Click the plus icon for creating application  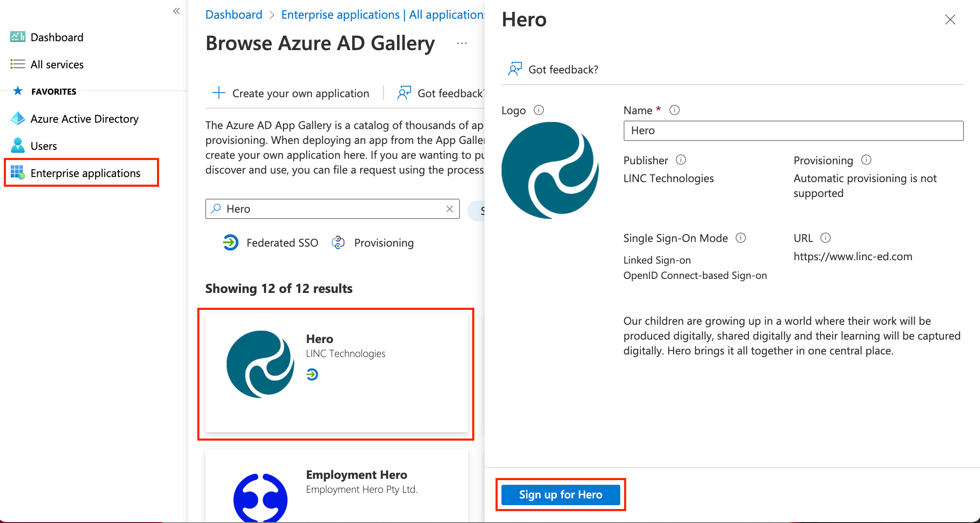219,93
